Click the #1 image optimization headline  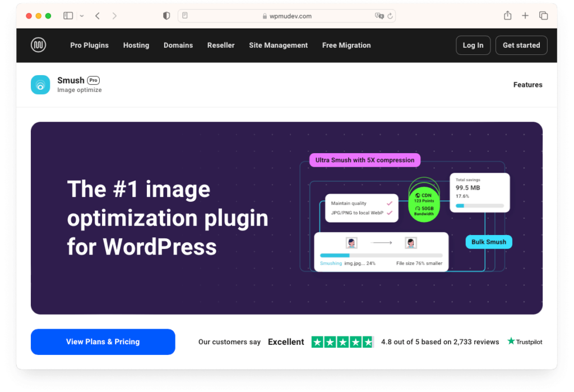coord(168,218)
